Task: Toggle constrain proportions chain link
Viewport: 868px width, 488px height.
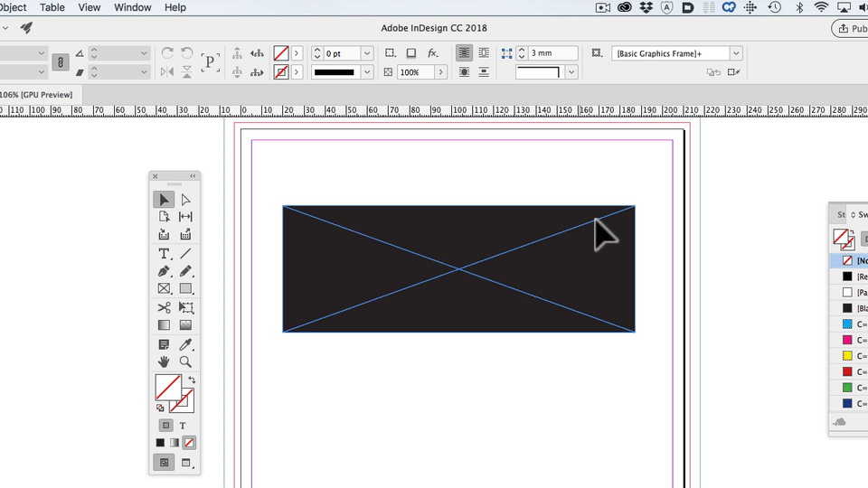Action: point(61,62)
